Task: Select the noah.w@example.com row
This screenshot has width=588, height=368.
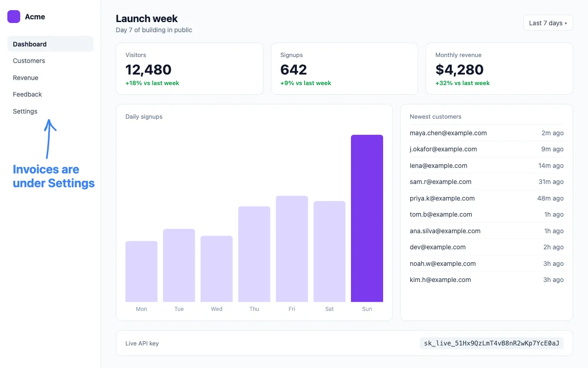Action: (x=486, y=264)
